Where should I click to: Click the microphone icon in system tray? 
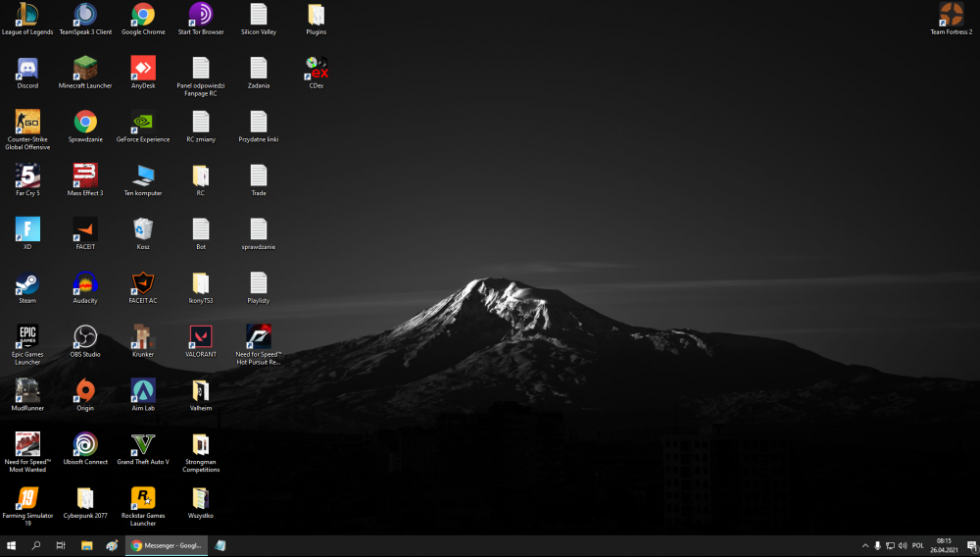[877, 545]
